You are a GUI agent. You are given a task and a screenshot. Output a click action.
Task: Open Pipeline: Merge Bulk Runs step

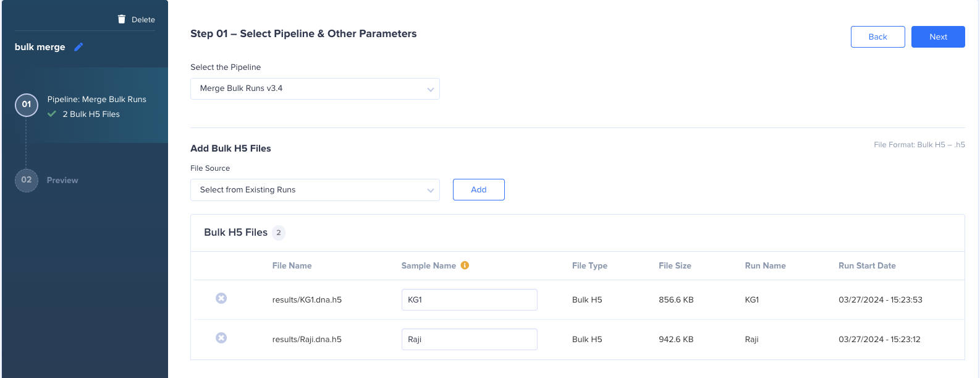pos(97,99)
